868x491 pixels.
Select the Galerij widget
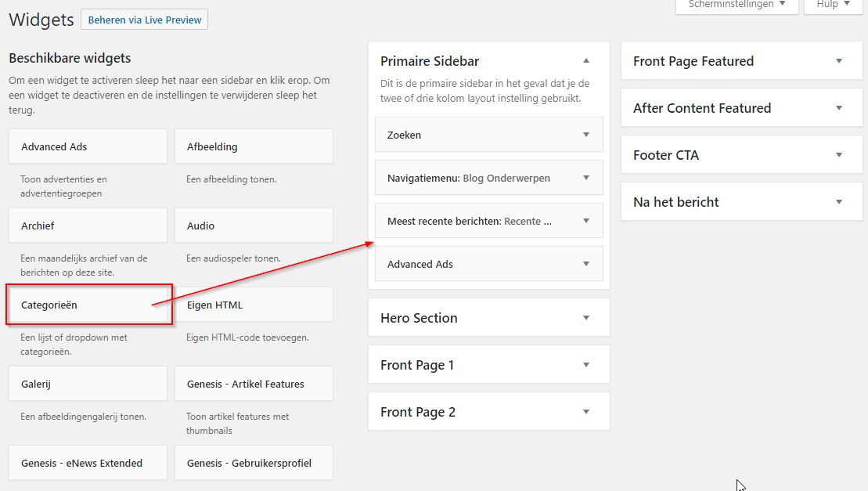click(88, 384)
